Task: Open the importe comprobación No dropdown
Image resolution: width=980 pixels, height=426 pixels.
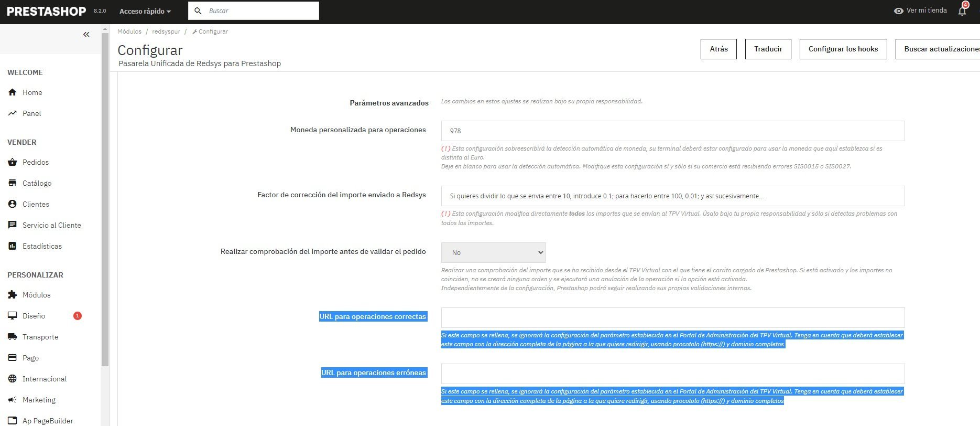Action: click(x=493, y=252)
